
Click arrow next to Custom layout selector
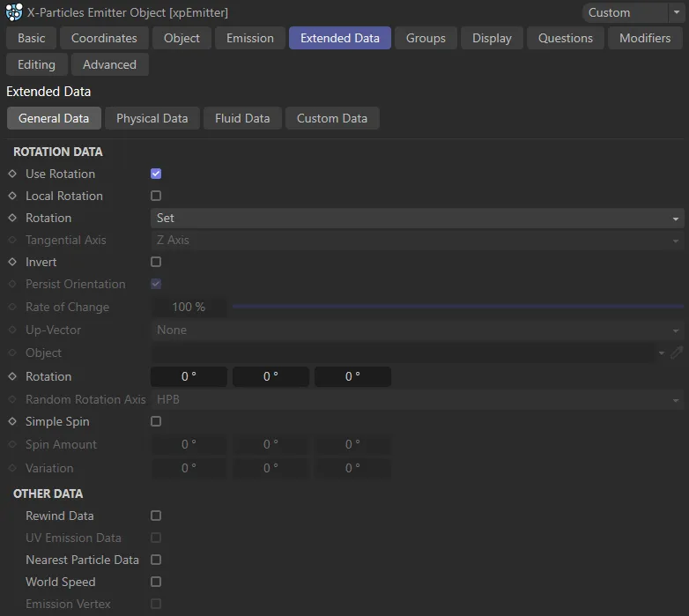click(x=677, y=12)
